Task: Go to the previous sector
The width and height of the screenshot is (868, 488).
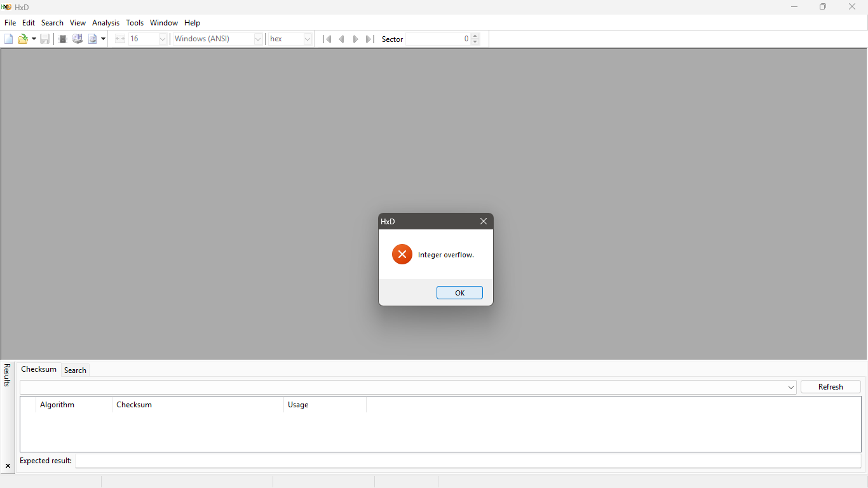Action: tap(341, 39)
